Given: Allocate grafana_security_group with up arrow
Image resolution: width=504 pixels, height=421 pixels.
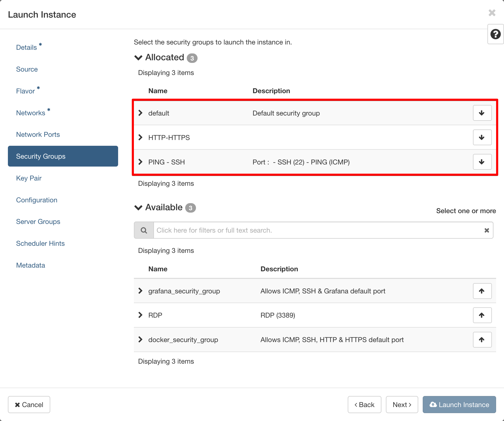Looking at the screenshot, I should [482, 291].
